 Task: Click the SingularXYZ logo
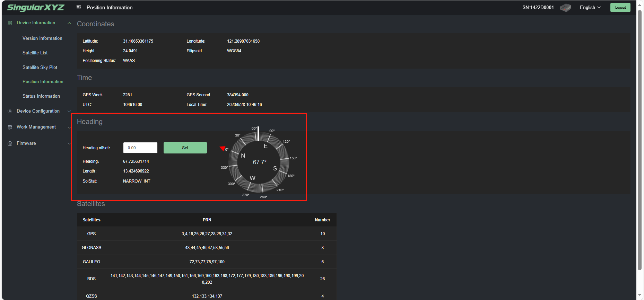coord(36,8)
